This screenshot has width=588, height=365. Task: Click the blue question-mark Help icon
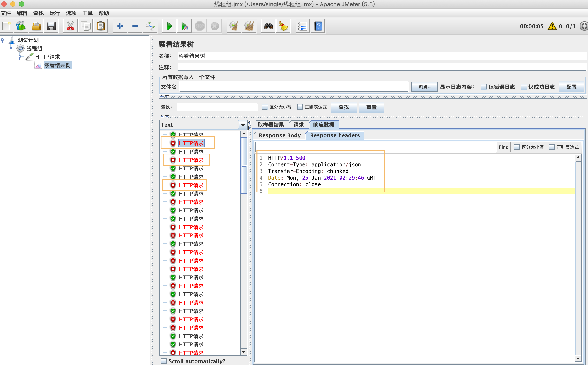(x=318, y=26)
